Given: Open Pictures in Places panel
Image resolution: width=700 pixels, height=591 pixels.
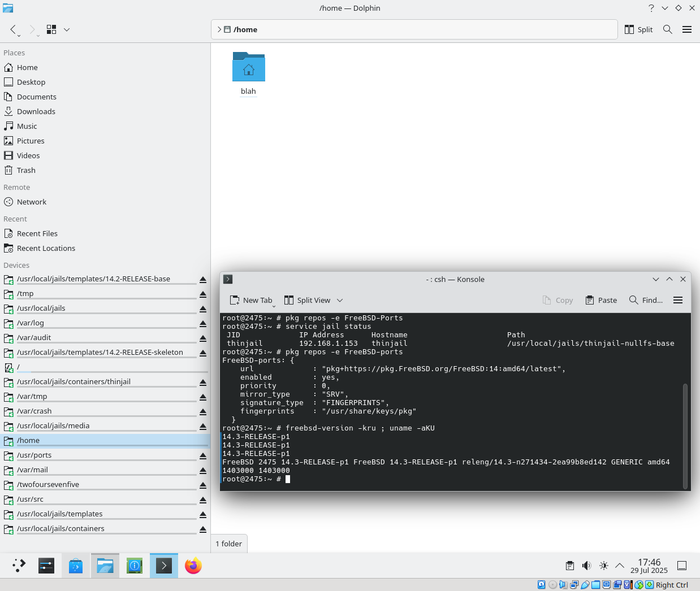Looking at the screenshot, I should [x=105, y=141].
